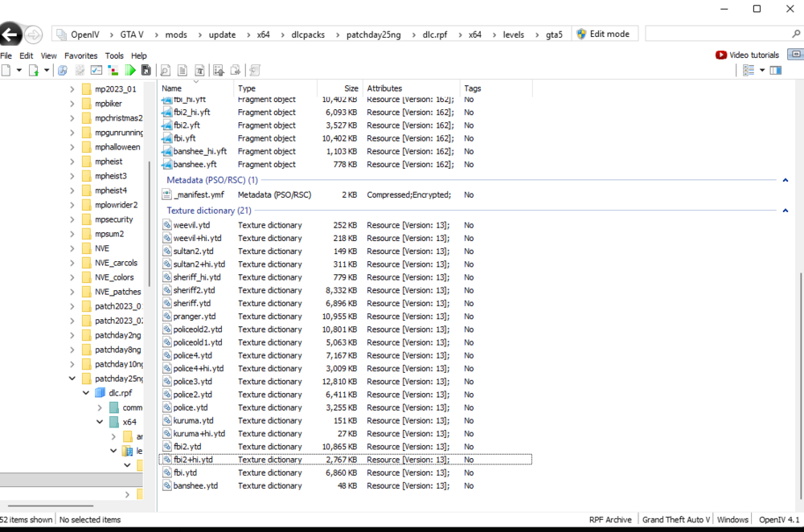Click the colored blocks tree toolbar icon
The image size is (804, 532).
[113, 70]
